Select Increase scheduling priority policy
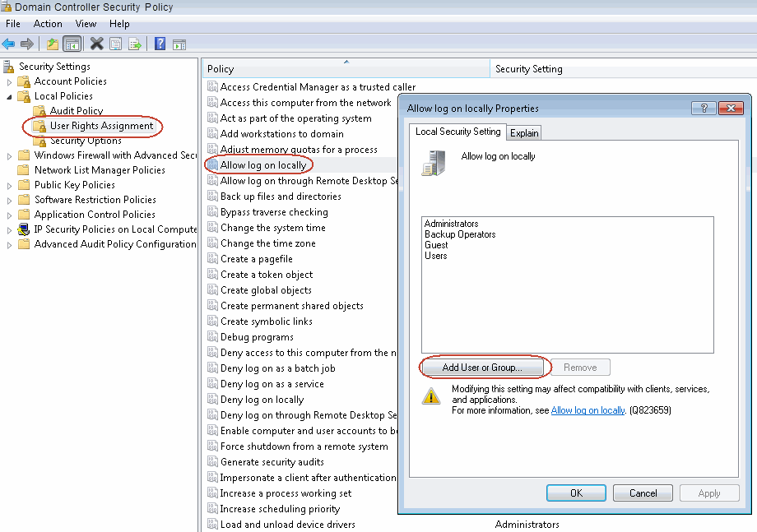The height and width of the screenshot is (532, 757). point(280,509)
